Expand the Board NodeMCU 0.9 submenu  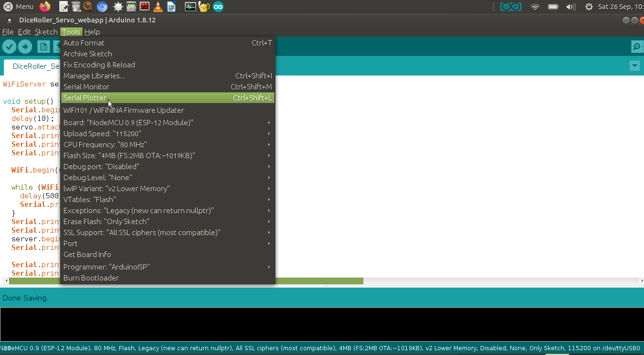click(168, 123)
